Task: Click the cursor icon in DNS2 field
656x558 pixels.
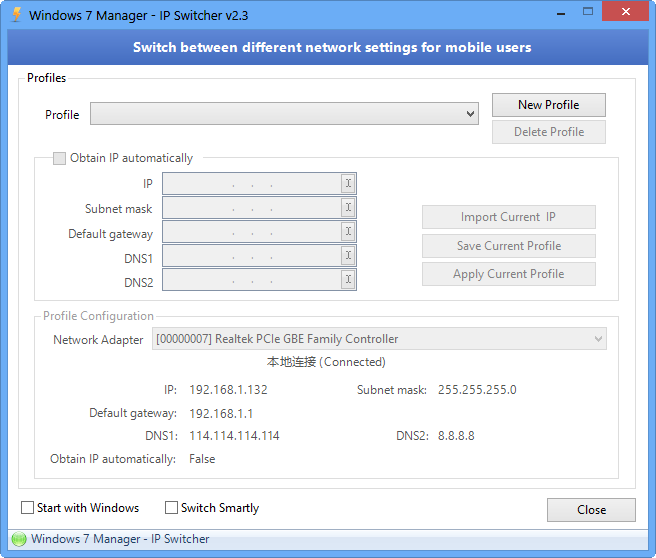Action: (348, 279)
